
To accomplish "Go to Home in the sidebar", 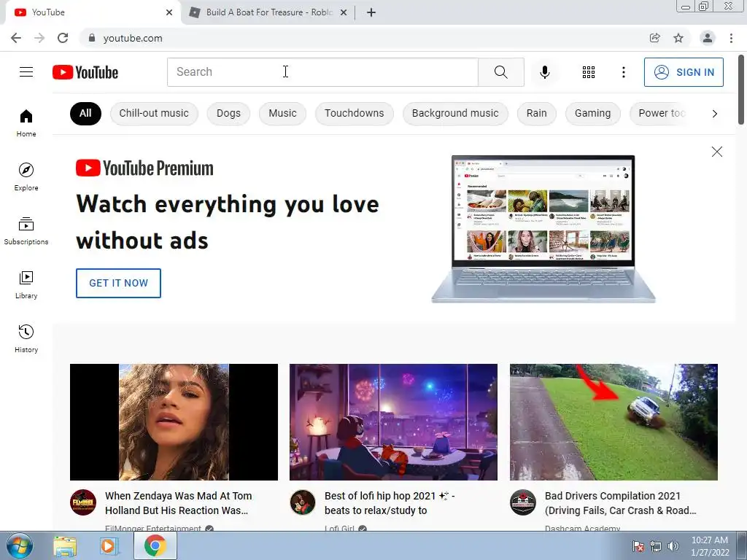I will (26, 123).
